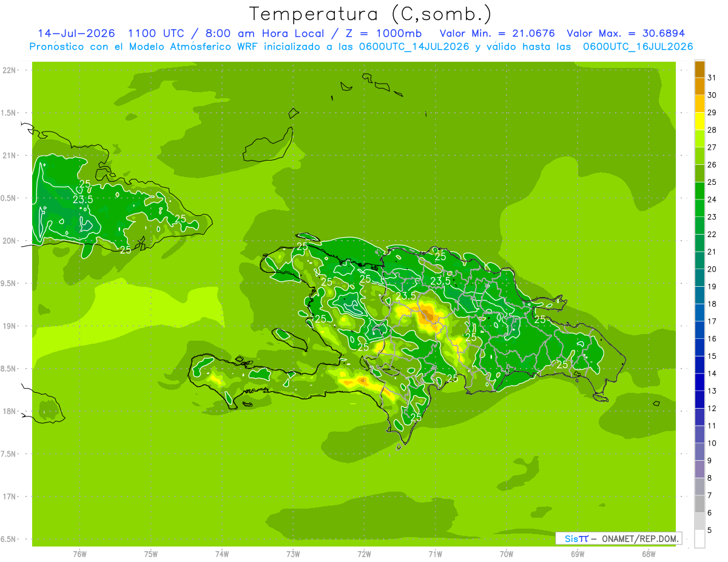Click the "74W" longitude axis label
Screen dimensions: 728x562
[222, 554]
